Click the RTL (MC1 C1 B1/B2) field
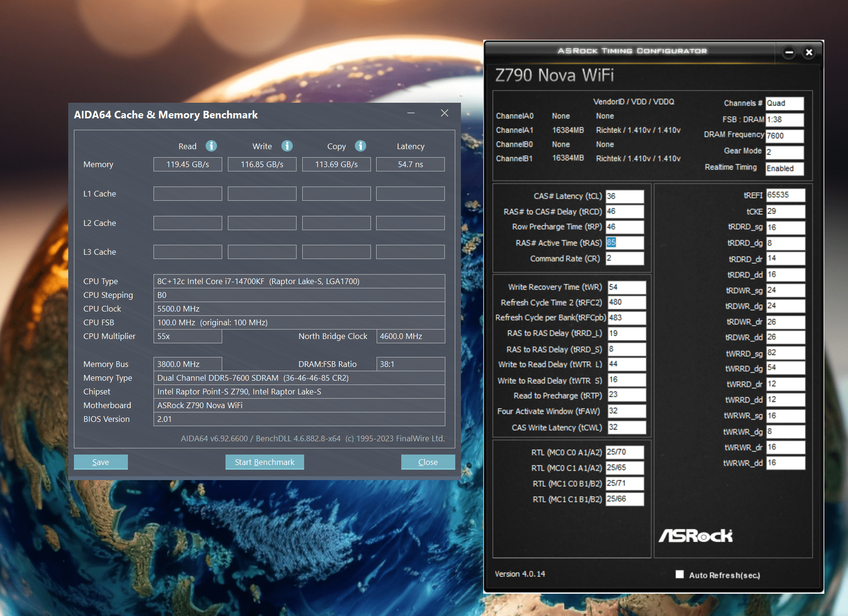Screen dimensions: 848x616 (x=625, y=499)
